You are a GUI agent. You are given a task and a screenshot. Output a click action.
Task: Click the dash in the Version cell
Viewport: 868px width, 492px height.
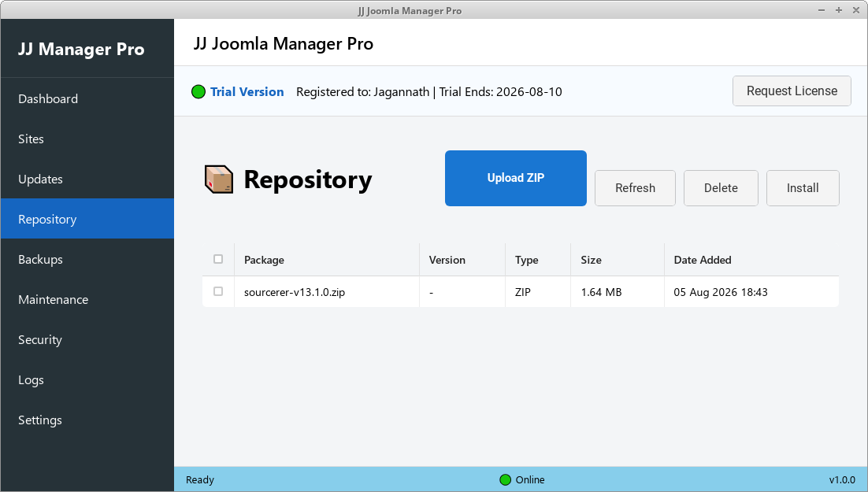[431, 293]
